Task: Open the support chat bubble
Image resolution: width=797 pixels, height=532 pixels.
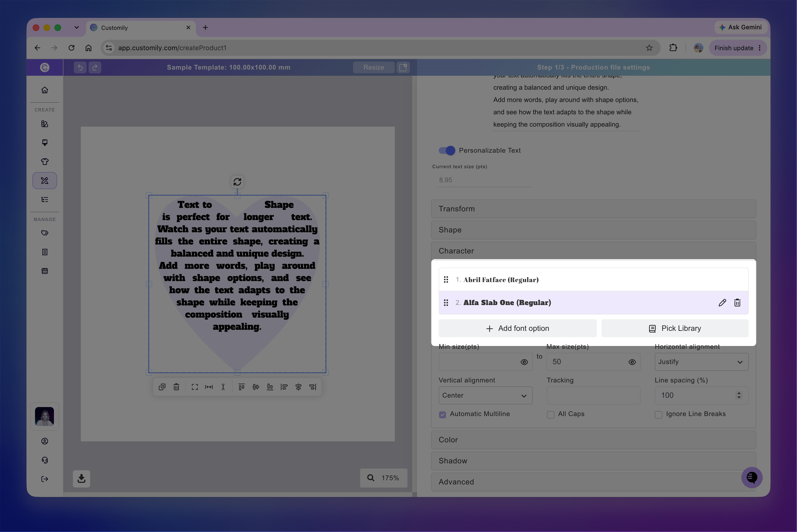Action: click(752, 477)
